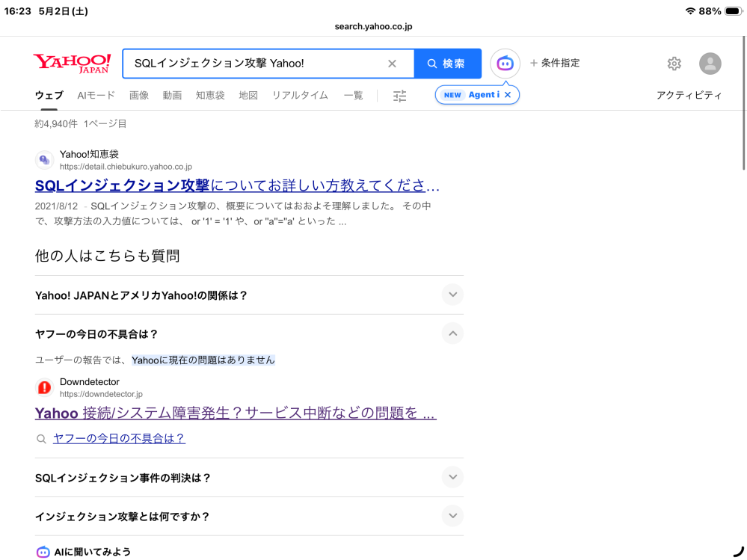Click the magnifier icon beside ヤフーの今日の不具合は

pyautogui.click(x=41, y=439)
